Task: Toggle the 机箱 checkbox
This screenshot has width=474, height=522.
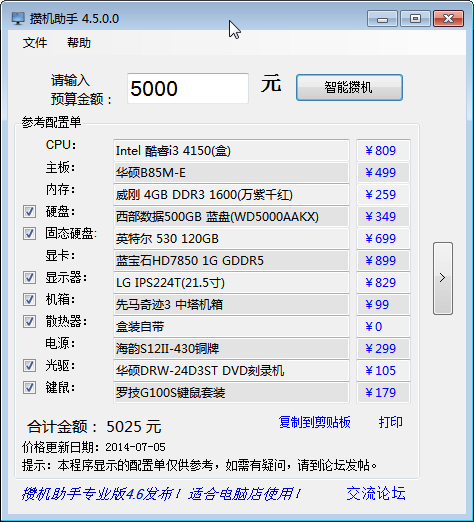Action: [x=29, y=299]
